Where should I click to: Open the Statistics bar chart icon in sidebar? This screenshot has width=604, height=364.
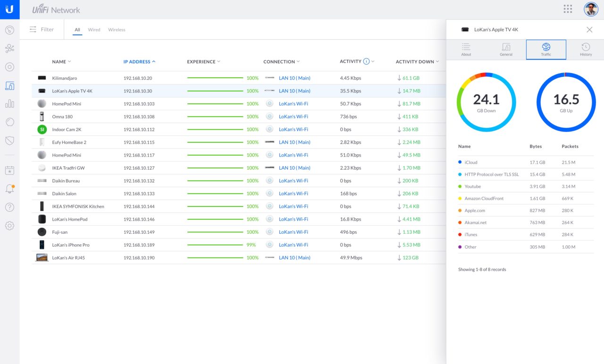pyautogui.click(x=9, y=104)
